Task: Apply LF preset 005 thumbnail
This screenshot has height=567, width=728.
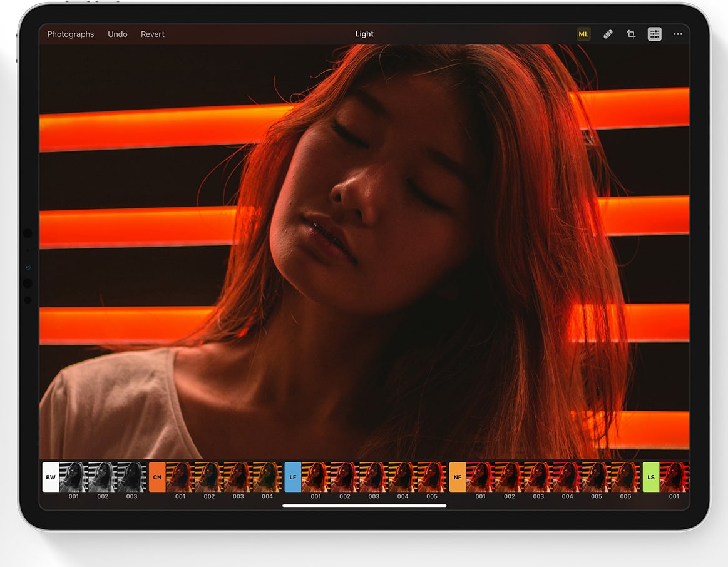Action: tap(432, 477)
